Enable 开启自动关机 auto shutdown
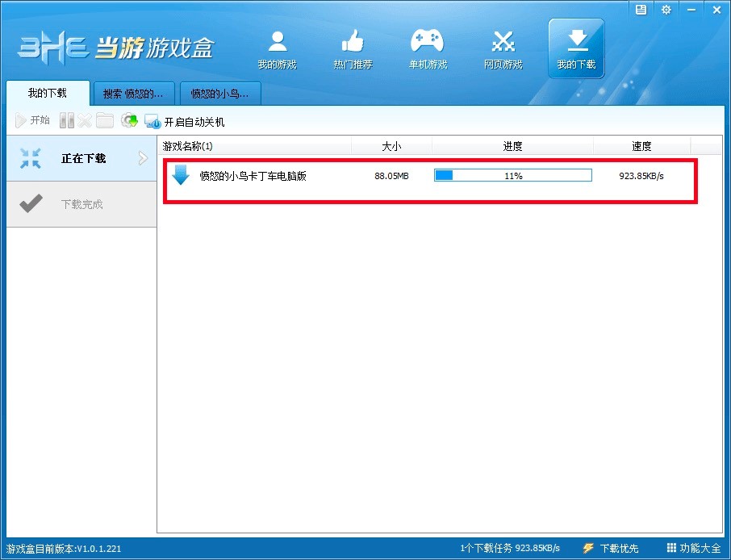Viewport: 731px width, 560px height. pos(185,122)
